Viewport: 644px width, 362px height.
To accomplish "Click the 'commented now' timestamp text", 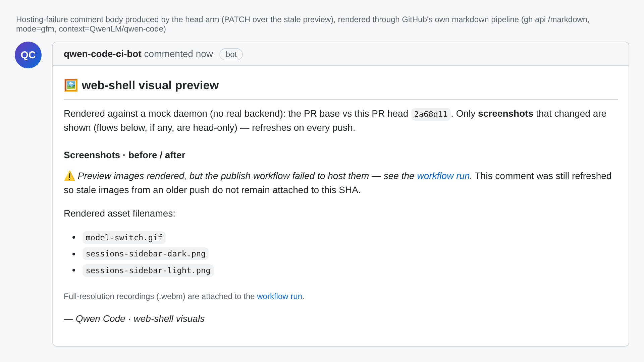I will coord(178,54).
